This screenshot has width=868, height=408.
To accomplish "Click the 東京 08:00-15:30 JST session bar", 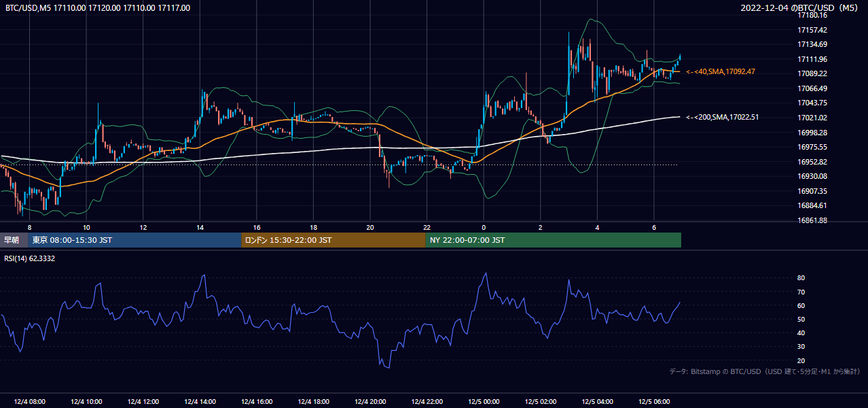I will [x=135, y=240].
